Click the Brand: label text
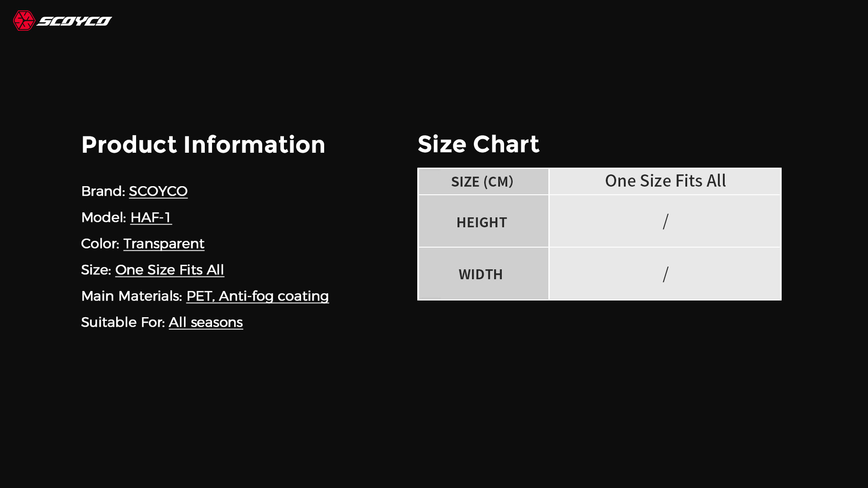The width and height of the screenshot is (868, 488). click(103, 191)
